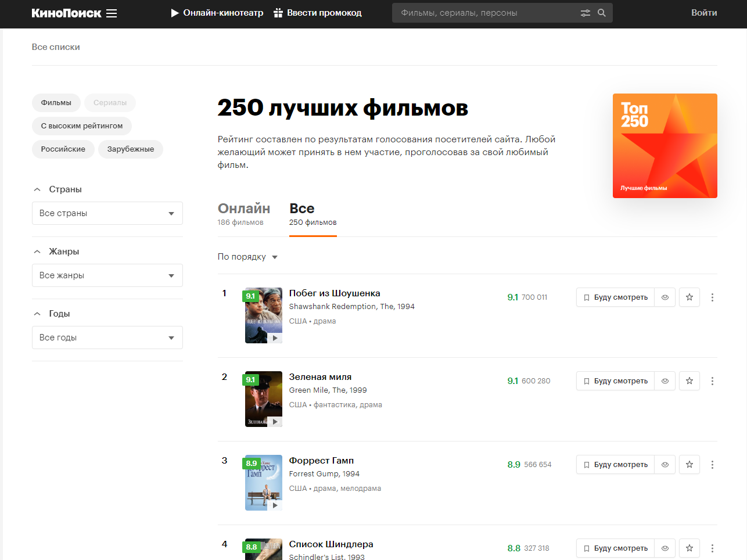Click the Топ 250 cover image
The height and width of the screenshot is (560, 747).
pos(665,146)
